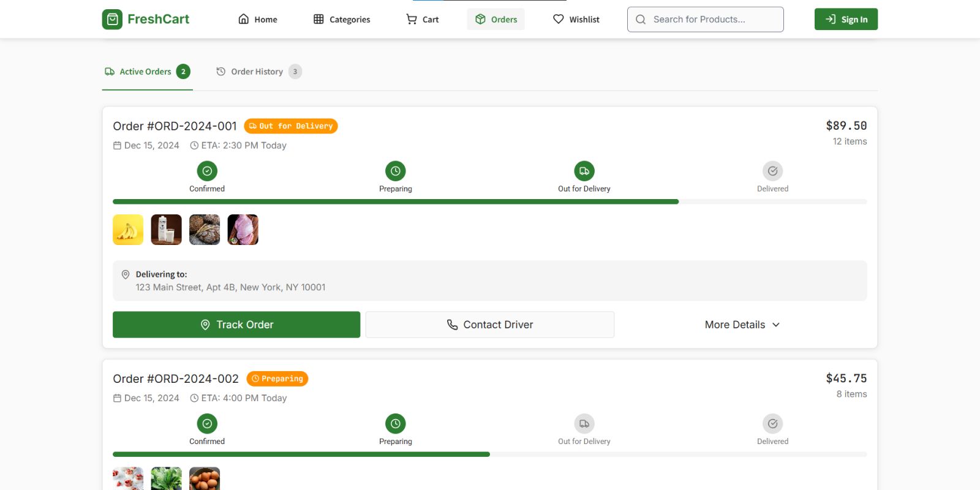Click the Order #ORD-2024-001 heading
980x490 pixels.
175,126
